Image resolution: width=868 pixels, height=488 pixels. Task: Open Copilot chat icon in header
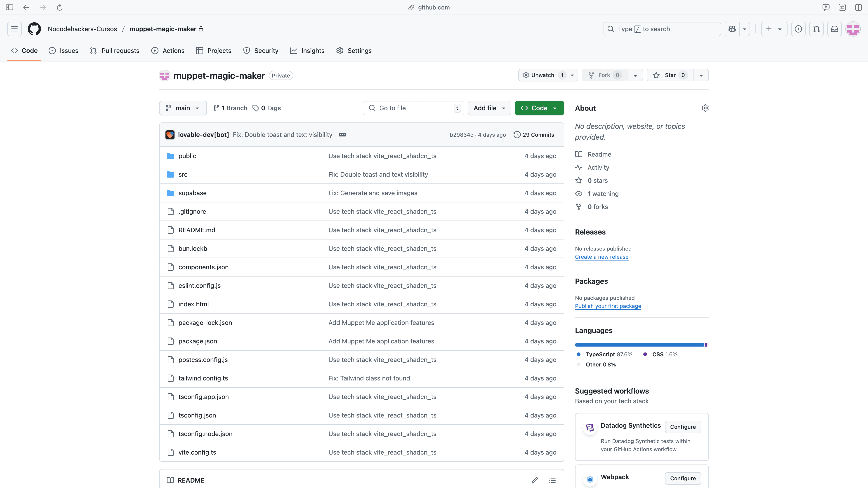pos(732,29)
